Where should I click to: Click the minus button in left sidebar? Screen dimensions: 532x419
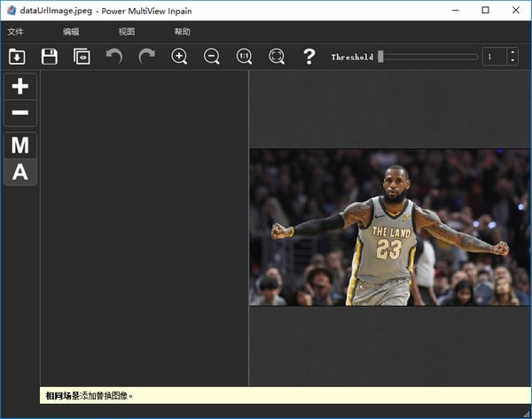(x=20, y=113)
